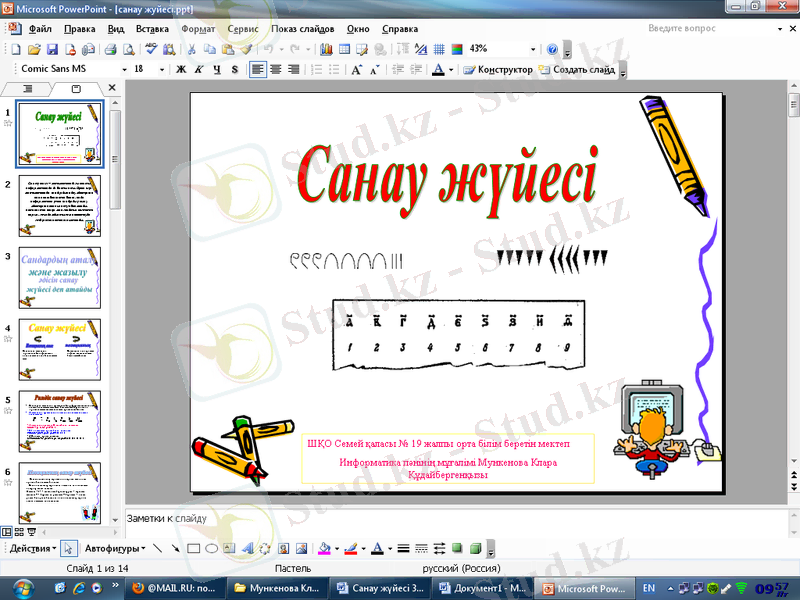The height and width of the screenshot is (600, 800).
Task: Toggle italic formatting (К)
Action: click(199, 70)
